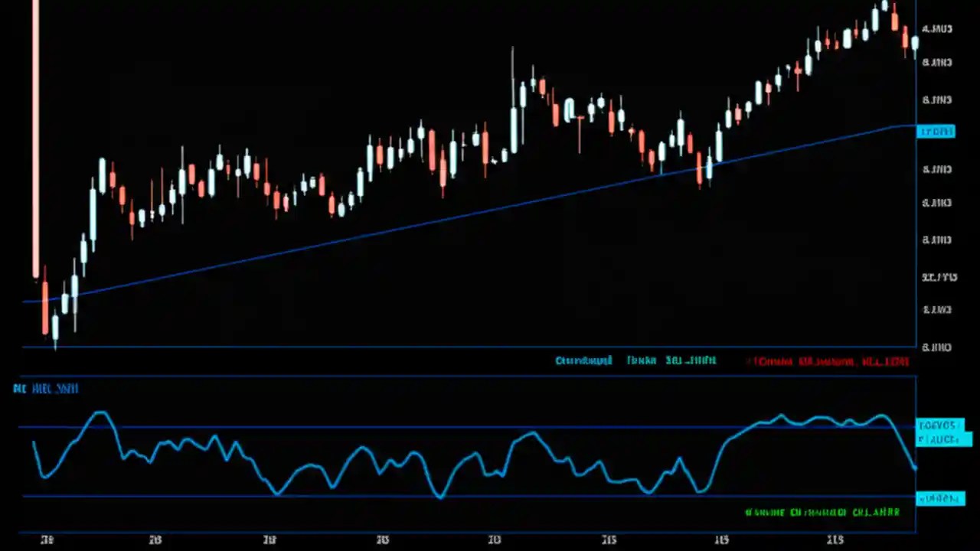Select the RSI indicator label in lower panel

(45, 389)
